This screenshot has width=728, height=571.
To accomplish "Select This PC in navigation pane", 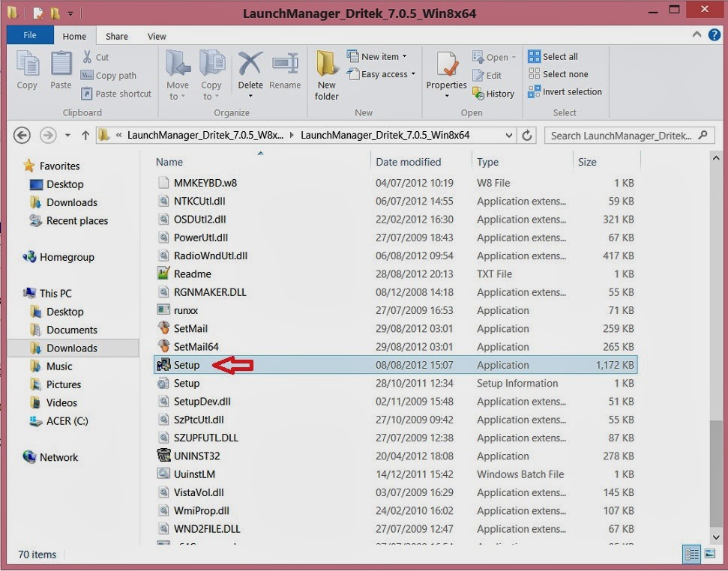I will [x=47, y=293].
